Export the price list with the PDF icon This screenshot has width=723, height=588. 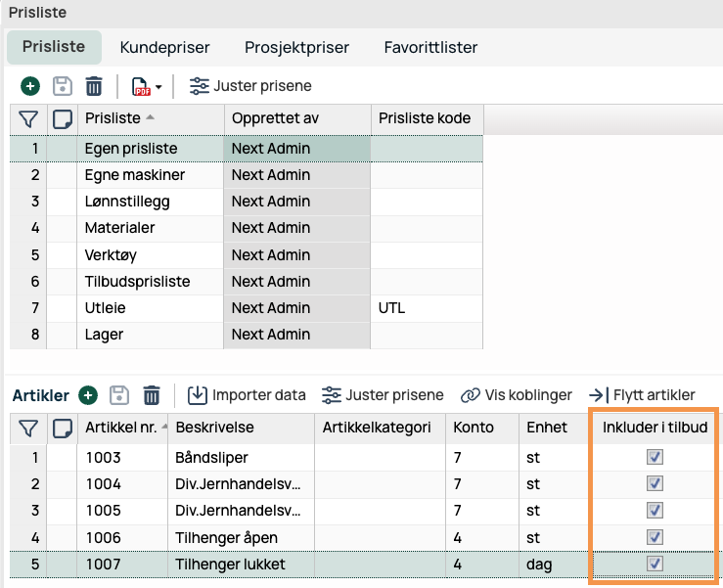pyautogui.click(x=141, y=86)
